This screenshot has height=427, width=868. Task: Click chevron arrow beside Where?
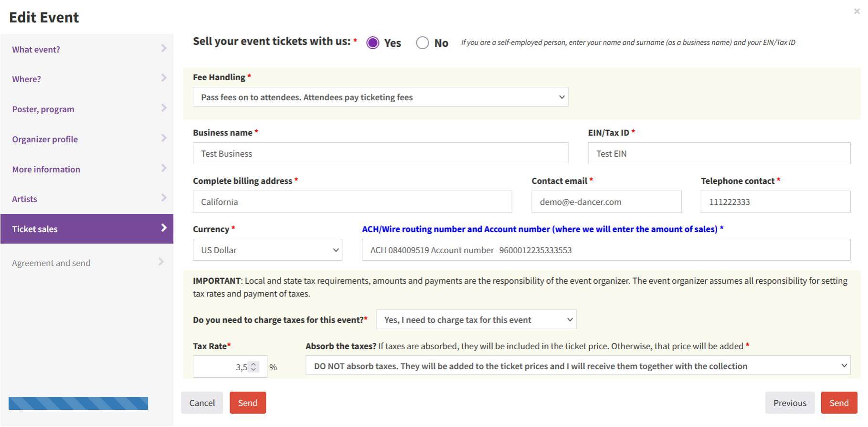coord(164,78)
